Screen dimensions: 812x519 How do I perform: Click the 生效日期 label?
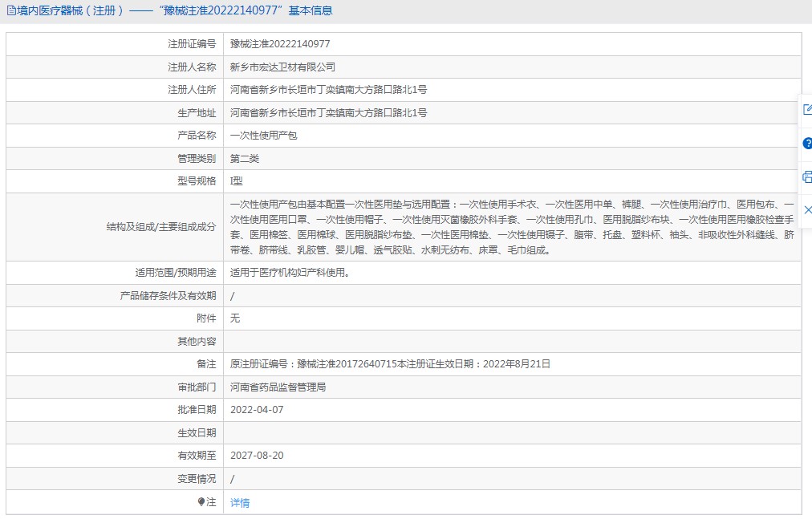[x=197, y=432]
